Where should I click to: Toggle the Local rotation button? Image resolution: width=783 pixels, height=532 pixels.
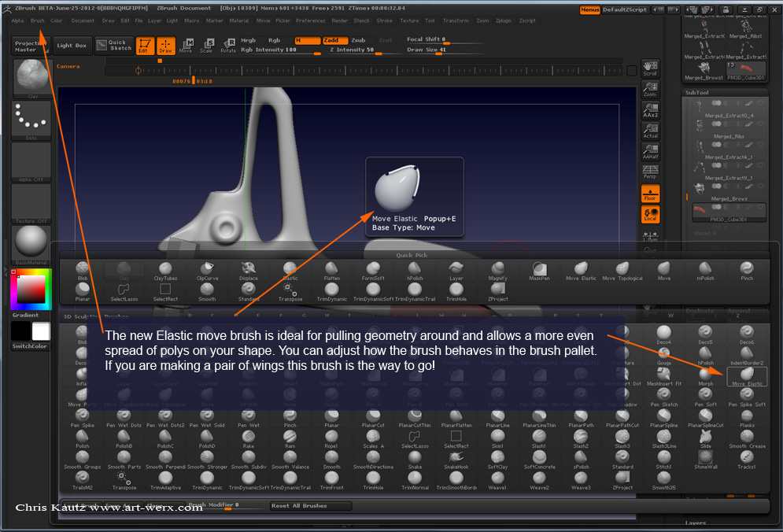[650, 214]
